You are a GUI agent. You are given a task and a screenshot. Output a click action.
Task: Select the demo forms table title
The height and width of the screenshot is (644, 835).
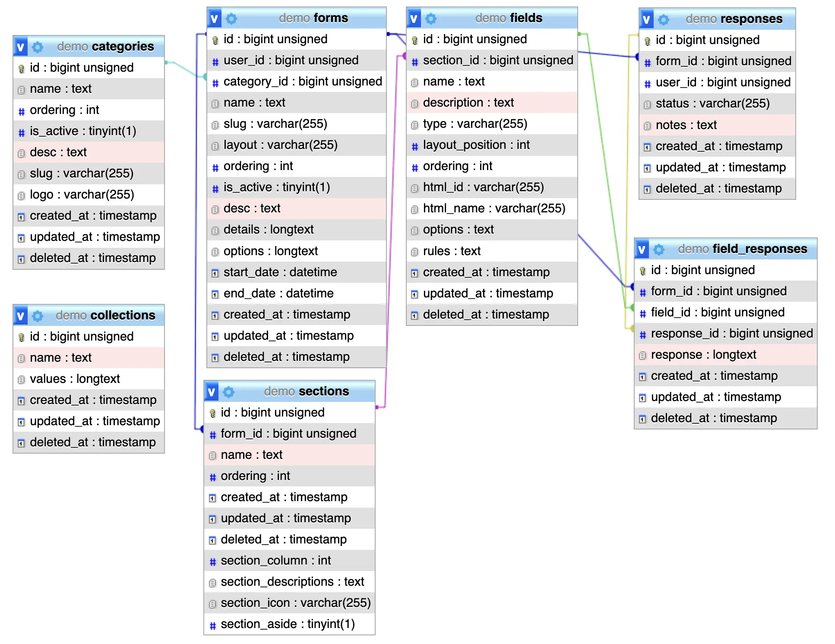pyautogui.click(x=313, y=18)
